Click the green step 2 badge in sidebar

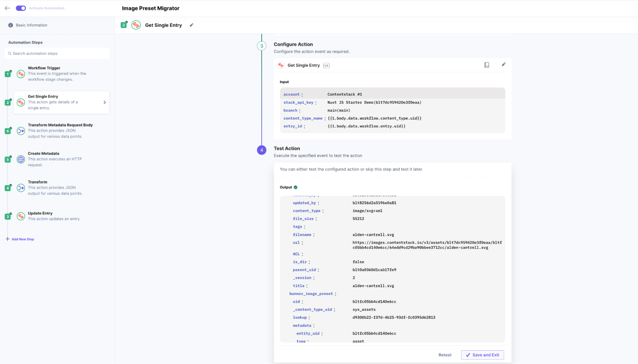click(x=8, y=103)
